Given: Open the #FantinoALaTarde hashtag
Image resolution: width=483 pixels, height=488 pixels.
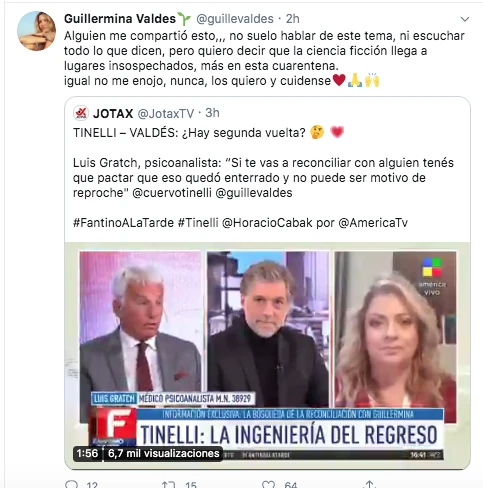Looking at the screenshot, I should 123,222.
